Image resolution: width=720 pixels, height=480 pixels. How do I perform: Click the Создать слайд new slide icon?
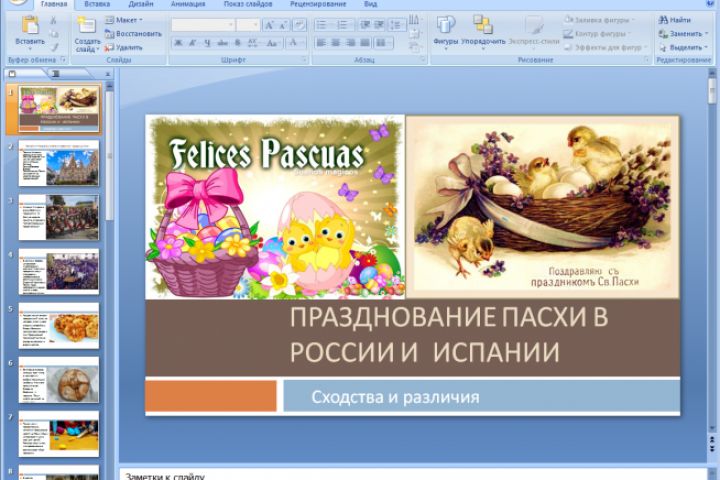(x=86, y=25)
